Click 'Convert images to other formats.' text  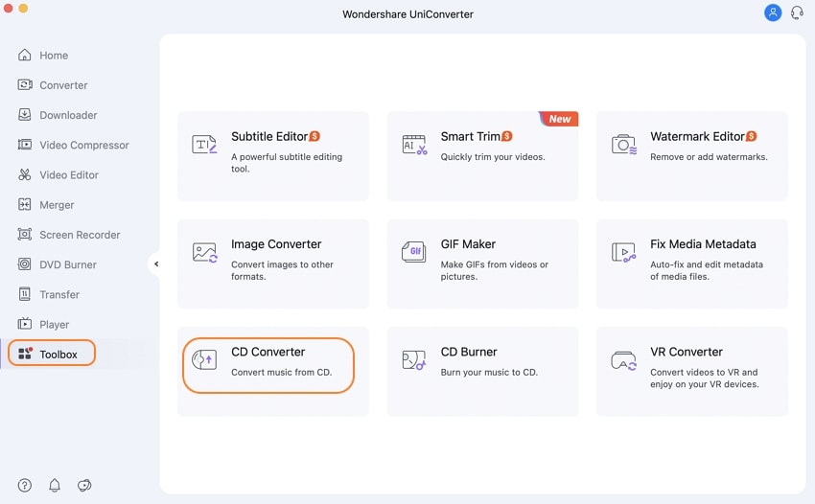point(282,270)
